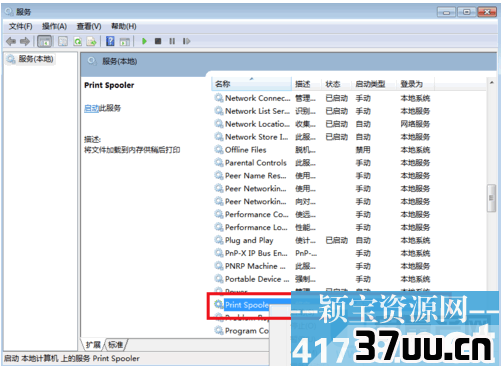This screenshot has width=504, height=371.
Task: Start the service with the green play icon
Action: click(x=144, y=41)
